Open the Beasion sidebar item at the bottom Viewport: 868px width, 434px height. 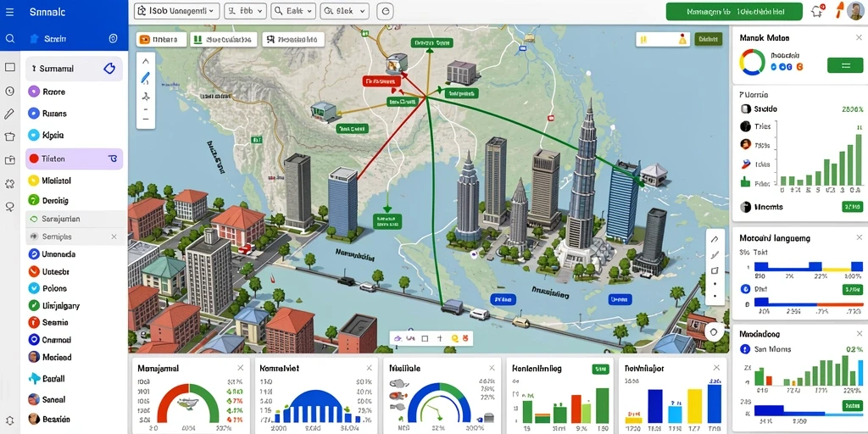tap(50, 419)
